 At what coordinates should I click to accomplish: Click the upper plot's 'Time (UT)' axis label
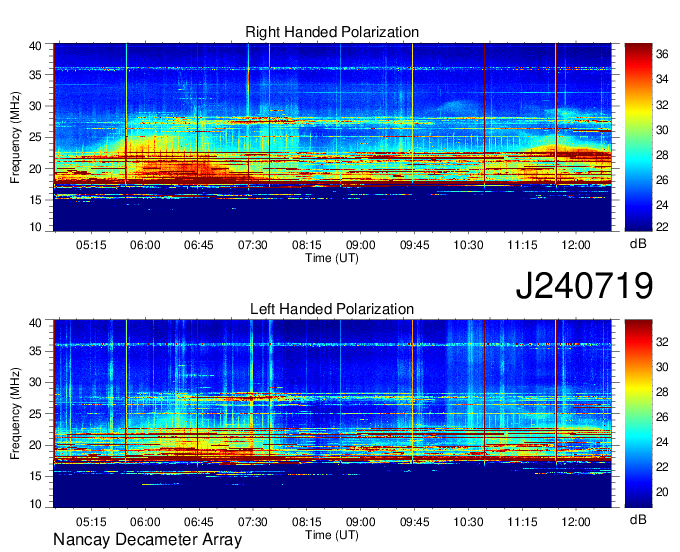click(332, 258)
